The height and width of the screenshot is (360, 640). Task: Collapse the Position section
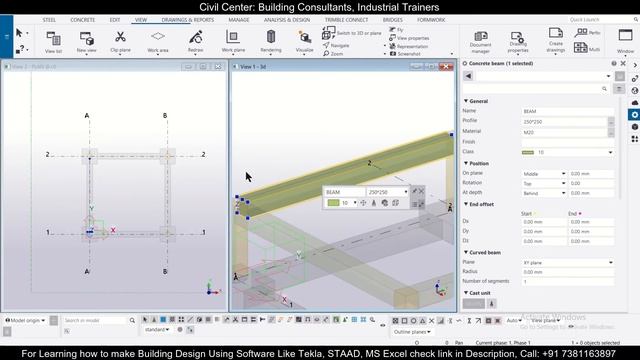point(466,163)
